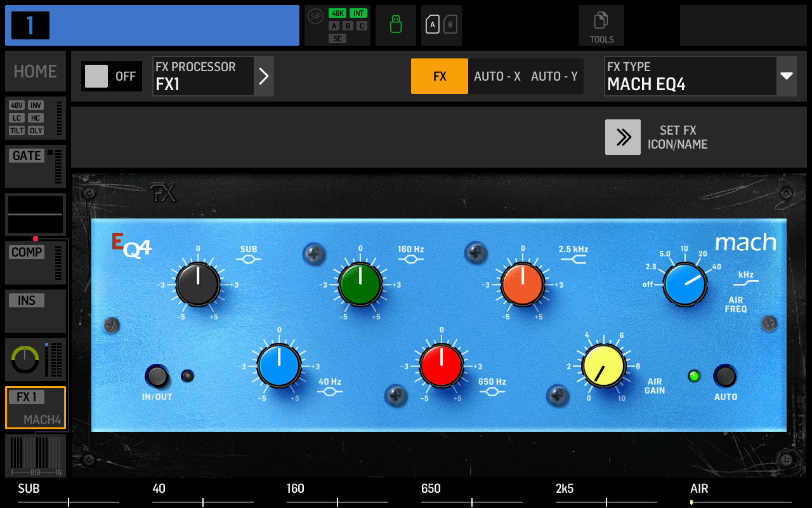
Task: Switch to the AUTO - Y tab
Action: coord(554,76)
